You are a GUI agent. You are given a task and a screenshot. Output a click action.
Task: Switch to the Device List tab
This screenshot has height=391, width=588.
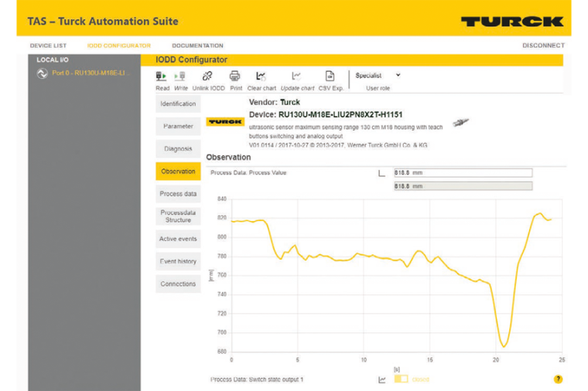point(48,46)
